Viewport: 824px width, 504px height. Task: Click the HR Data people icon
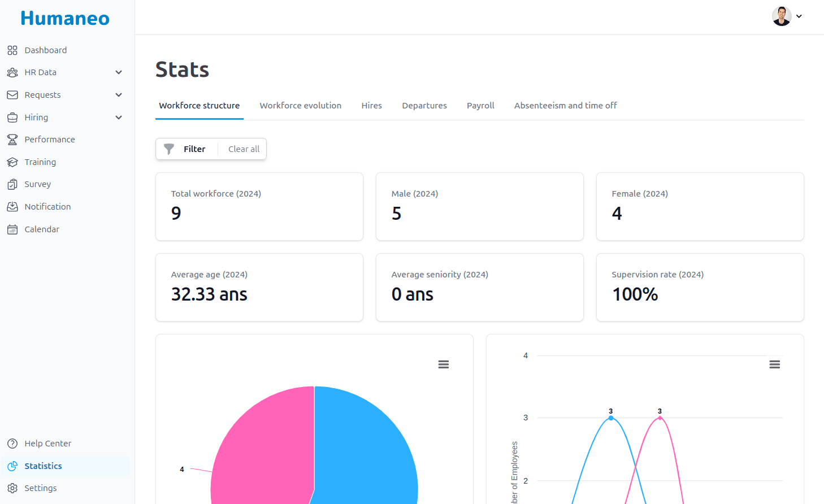click(x=12, y=72)
